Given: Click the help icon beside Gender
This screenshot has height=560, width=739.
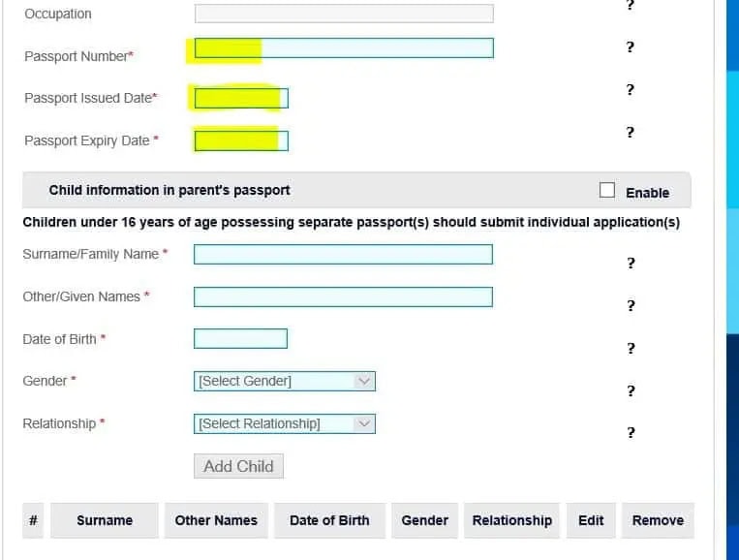Looking at the screenshot, I should pos(631,391).
